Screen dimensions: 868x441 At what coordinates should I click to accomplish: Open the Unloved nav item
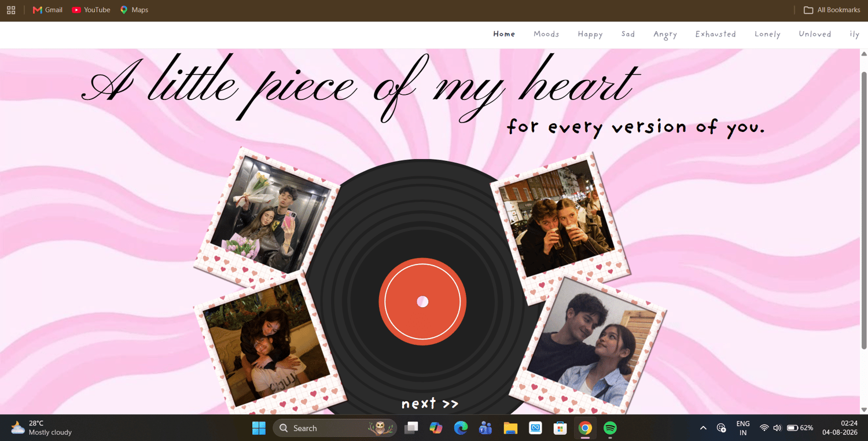(x=815, y=34)
